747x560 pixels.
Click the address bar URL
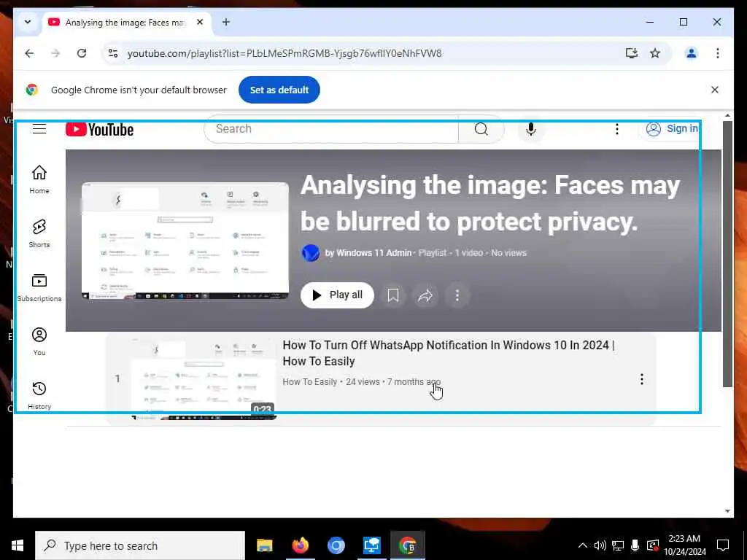click(x=285, y=53)
